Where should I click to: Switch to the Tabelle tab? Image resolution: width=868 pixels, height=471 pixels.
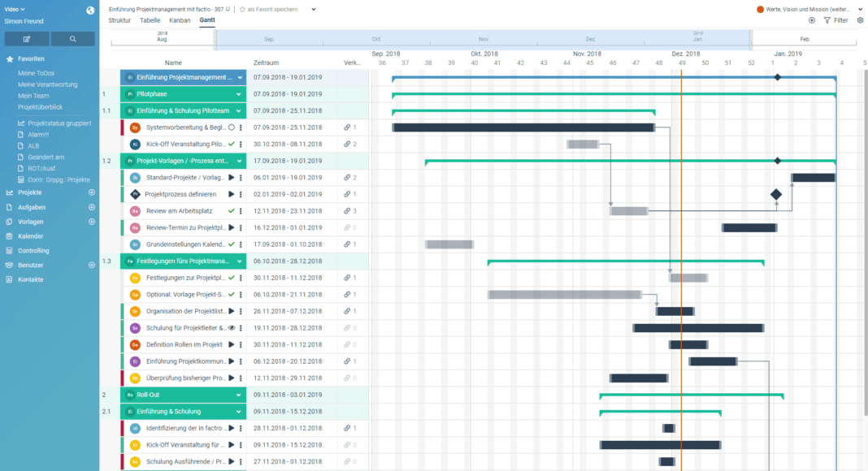click(150, 20)
